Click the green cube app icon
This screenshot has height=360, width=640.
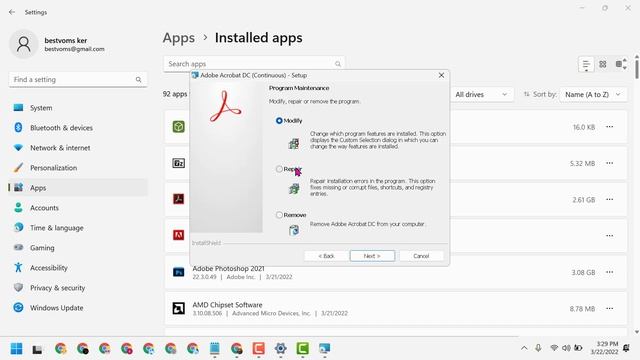coord(178,127)
